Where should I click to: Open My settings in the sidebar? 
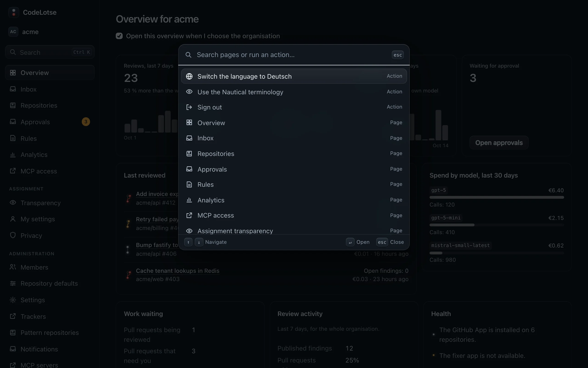[50, 219]
